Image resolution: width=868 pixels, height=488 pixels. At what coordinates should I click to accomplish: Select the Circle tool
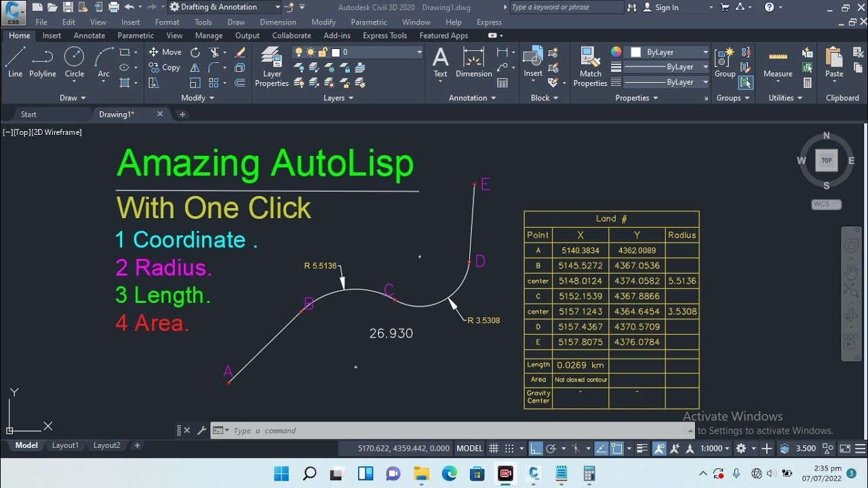tap(75, 62)
